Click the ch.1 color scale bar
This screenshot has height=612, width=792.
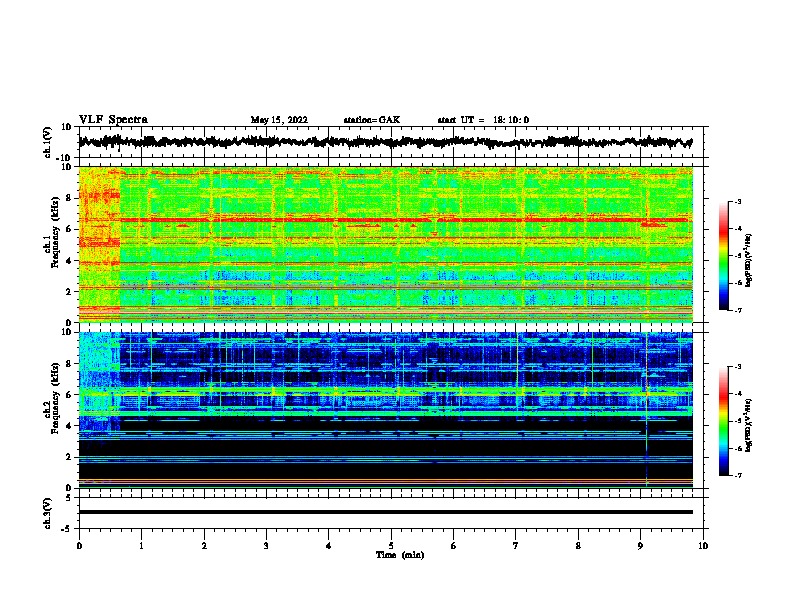tap(723, 256)
